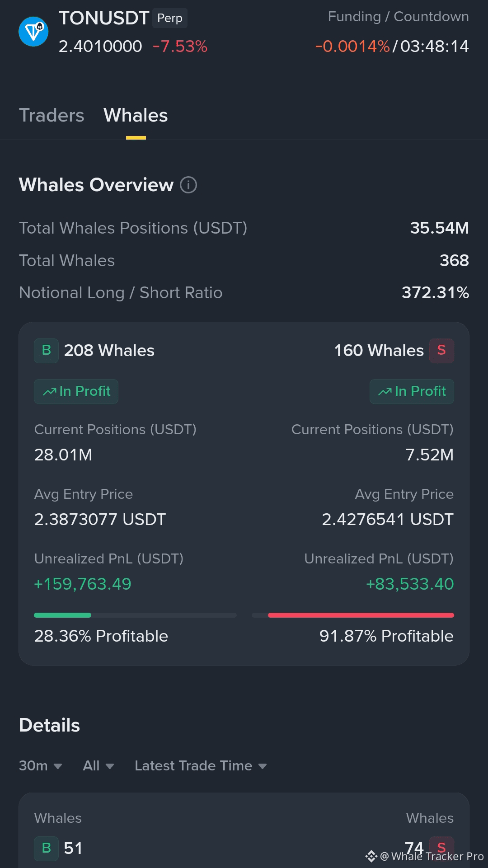Tap the red S badge beside 160 Whales

pos(441,351)
